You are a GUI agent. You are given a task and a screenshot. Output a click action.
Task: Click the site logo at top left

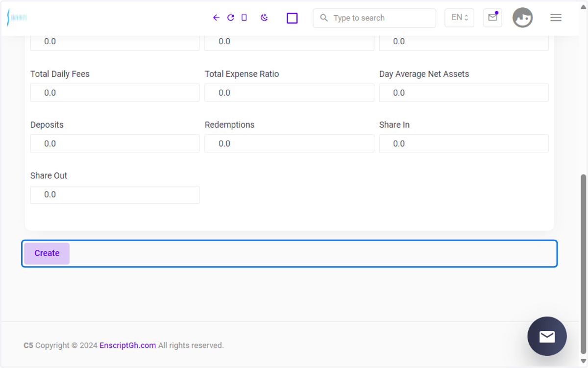[17, 18]
